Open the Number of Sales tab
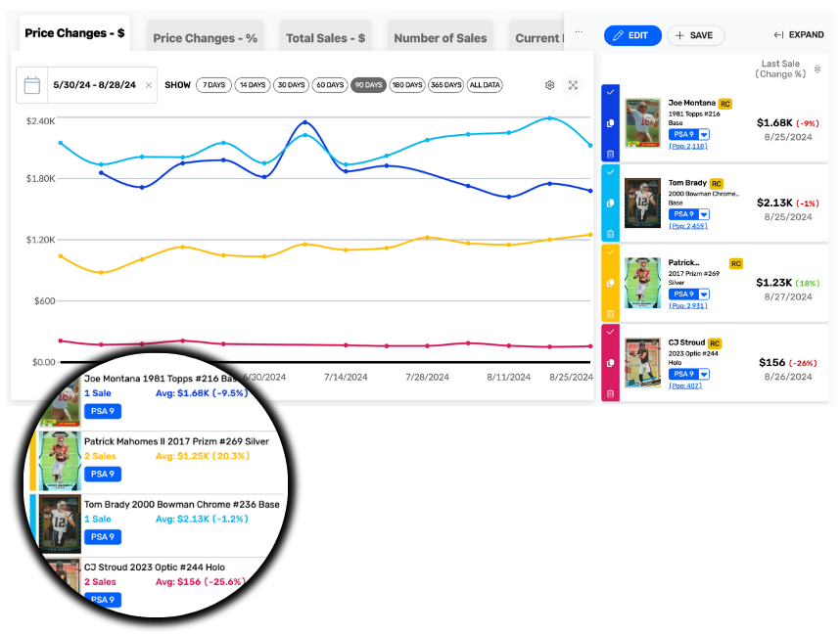The width and height of the screenshot is (840, 635). [x=440, y=38]
